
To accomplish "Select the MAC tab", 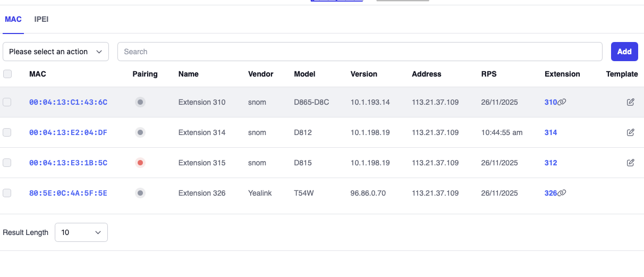I will 13,19.
